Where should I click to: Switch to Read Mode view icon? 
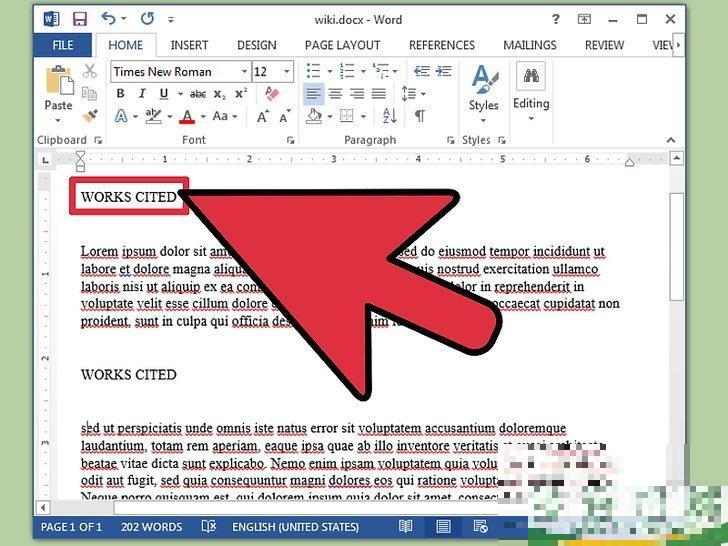point(405,526)
